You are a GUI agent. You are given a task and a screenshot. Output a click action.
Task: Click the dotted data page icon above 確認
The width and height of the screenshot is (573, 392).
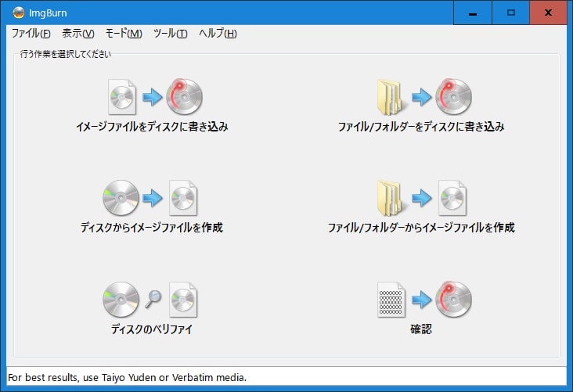[391, 300]
